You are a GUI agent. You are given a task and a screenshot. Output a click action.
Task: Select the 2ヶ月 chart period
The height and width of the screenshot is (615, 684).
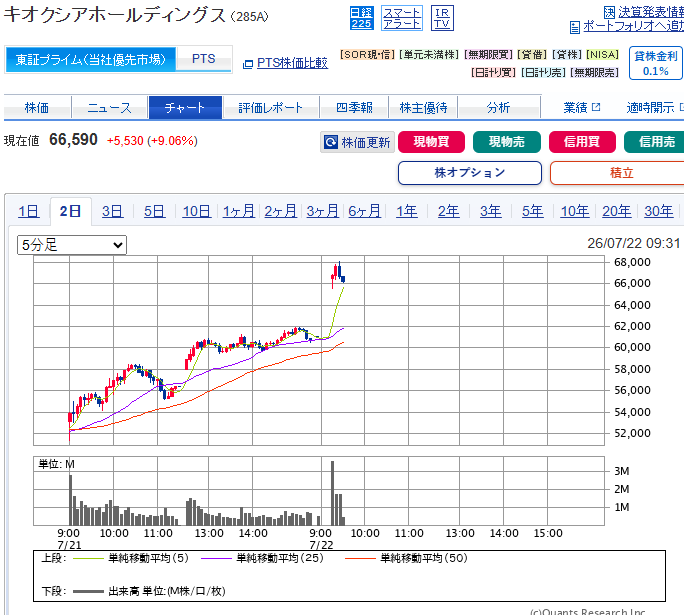[x=280, y=212]
